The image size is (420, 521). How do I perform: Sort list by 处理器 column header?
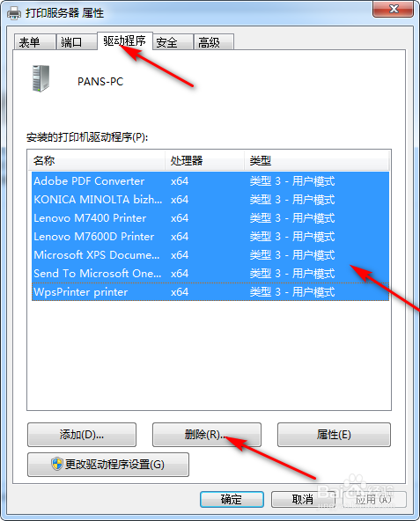[x=205, y=160]
